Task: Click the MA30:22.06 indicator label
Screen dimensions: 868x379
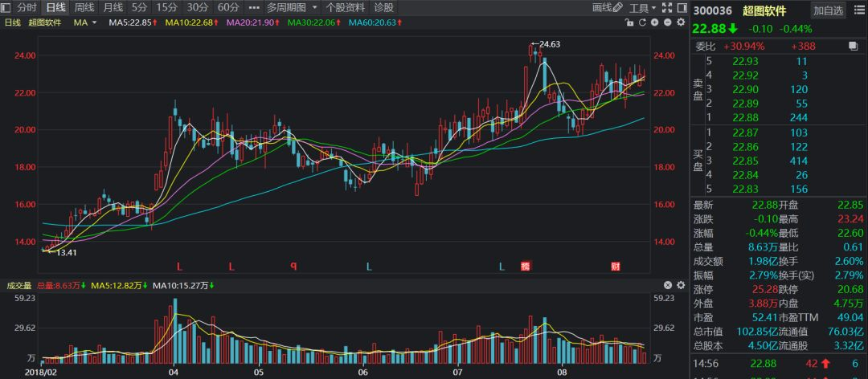Action: coord(314,22)
